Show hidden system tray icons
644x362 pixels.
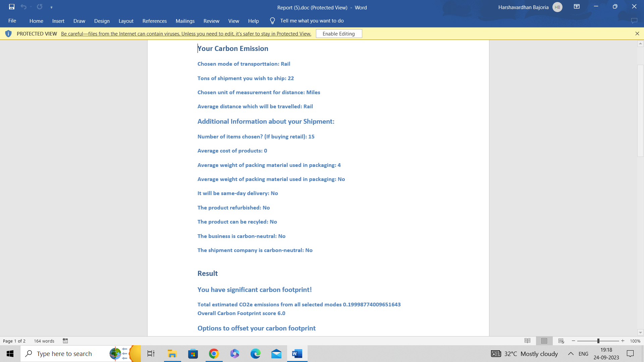[571, 354]
